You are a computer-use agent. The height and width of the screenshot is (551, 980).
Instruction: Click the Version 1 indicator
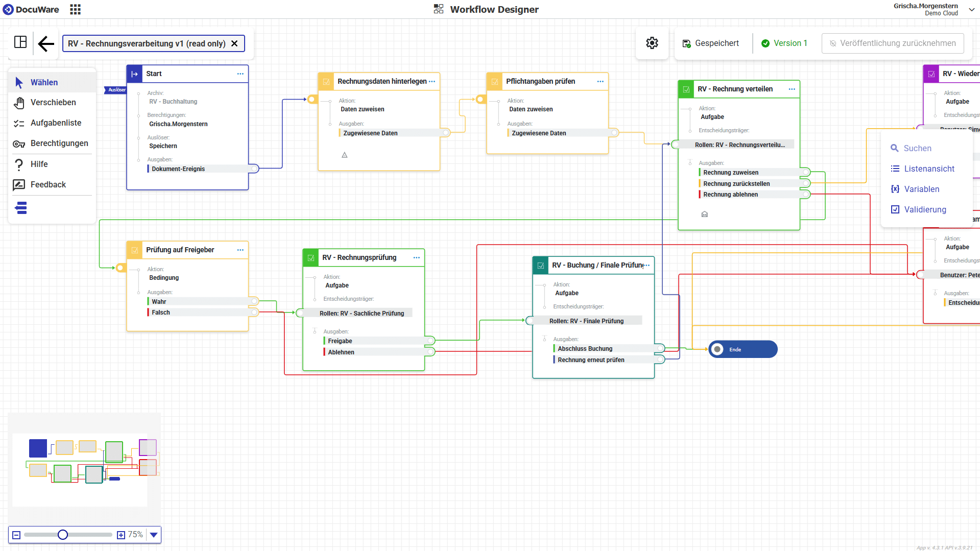tap(784, 43)
